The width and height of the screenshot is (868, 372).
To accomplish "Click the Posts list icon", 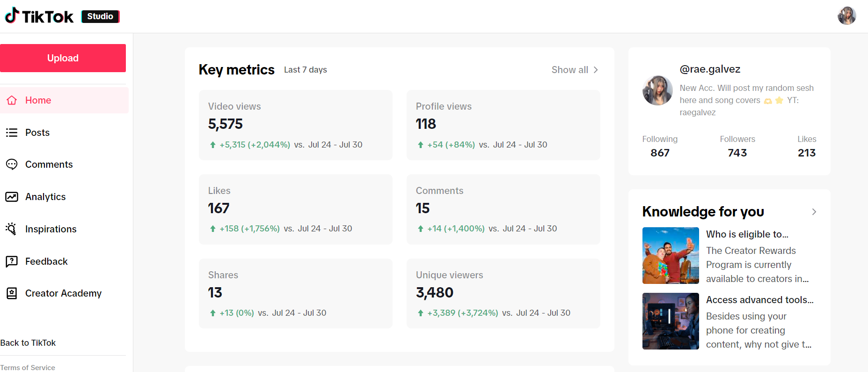I will pyautogui.click(x=12, y=133).
